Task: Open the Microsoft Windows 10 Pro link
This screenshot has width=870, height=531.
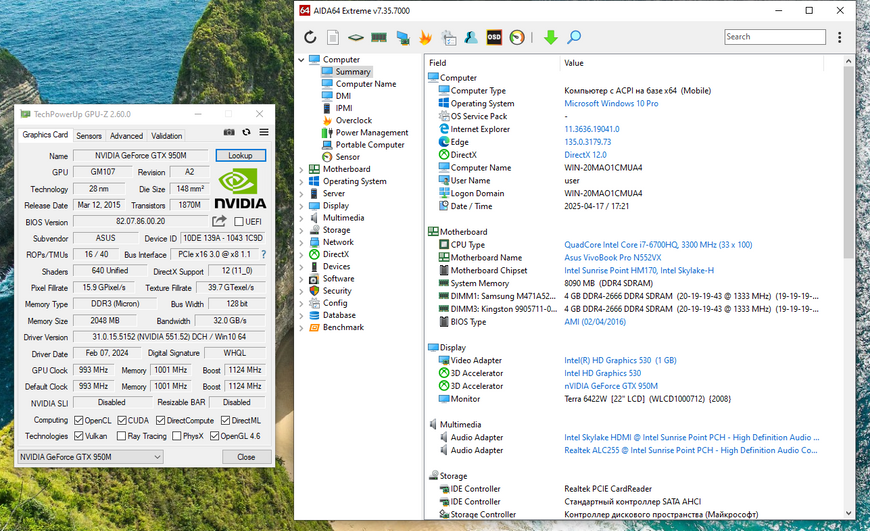Action: (611, 104)
